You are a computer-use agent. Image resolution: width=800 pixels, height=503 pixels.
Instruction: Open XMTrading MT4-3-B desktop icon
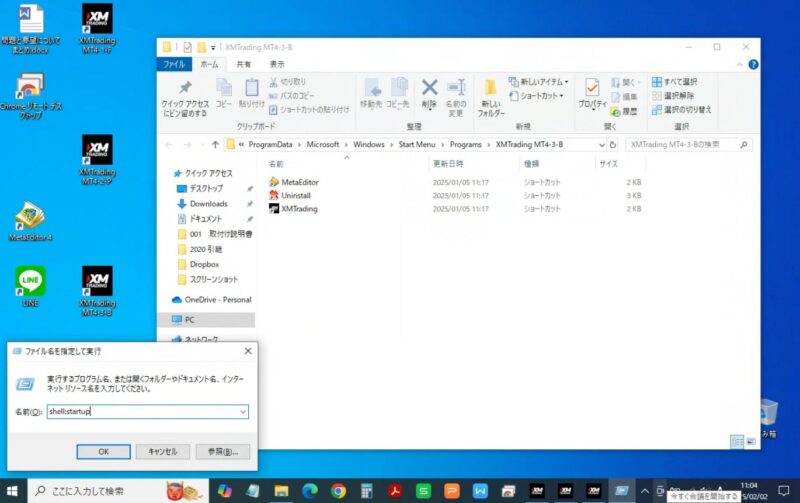click(97, 291)
